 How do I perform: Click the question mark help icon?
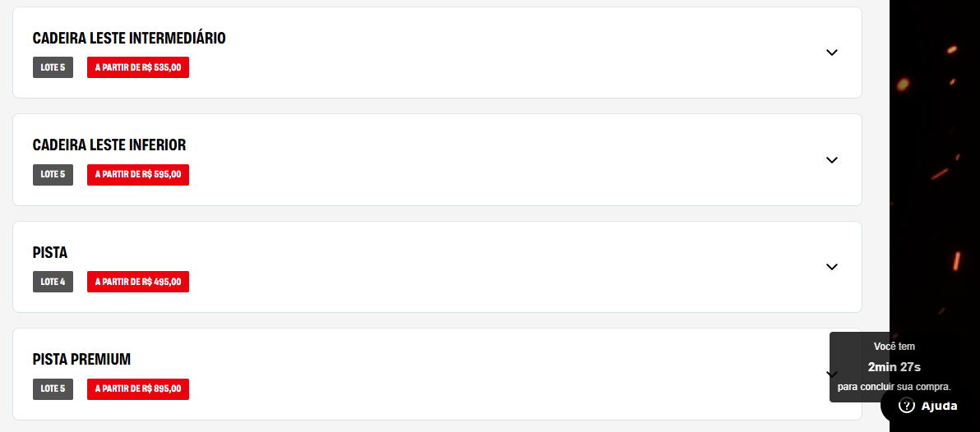click(x=907, y=406)
